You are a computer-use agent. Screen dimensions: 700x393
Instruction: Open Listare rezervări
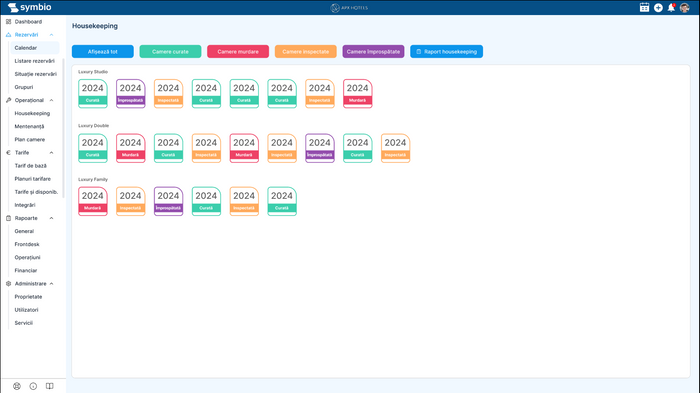click(34, 61)
